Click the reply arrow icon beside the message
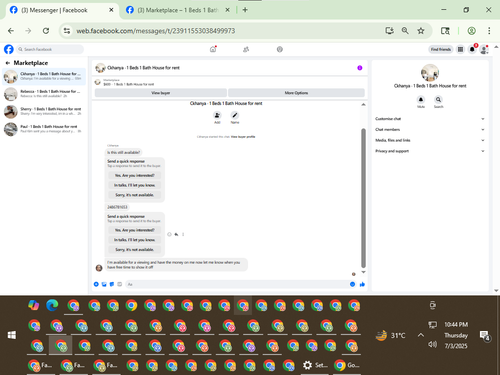 [176, 234]
